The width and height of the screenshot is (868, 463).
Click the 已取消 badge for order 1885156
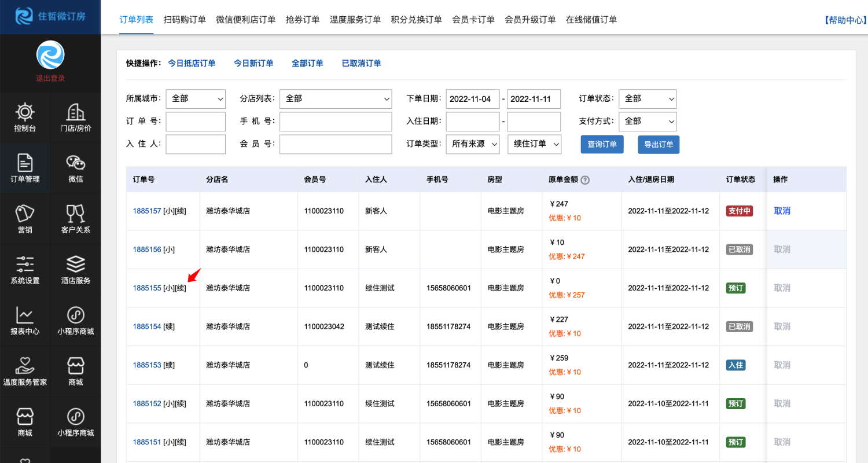pyautogui.click(x=740, y=249)
